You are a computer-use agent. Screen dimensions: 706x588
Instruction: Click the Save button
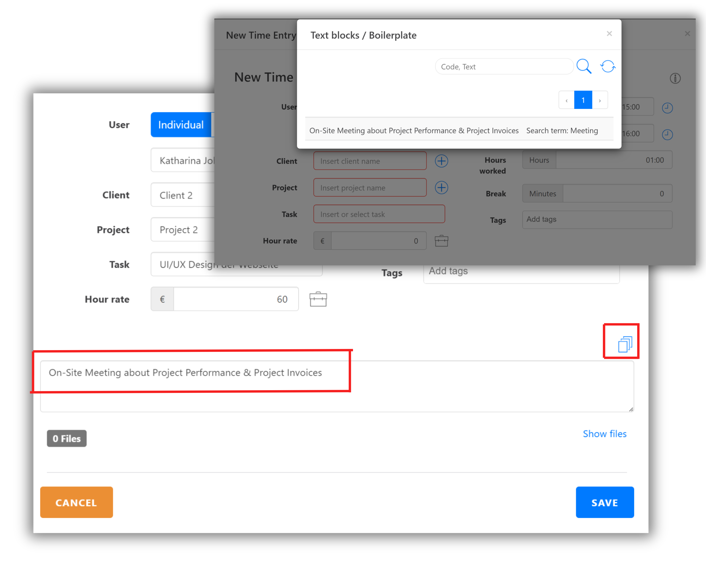604,502
